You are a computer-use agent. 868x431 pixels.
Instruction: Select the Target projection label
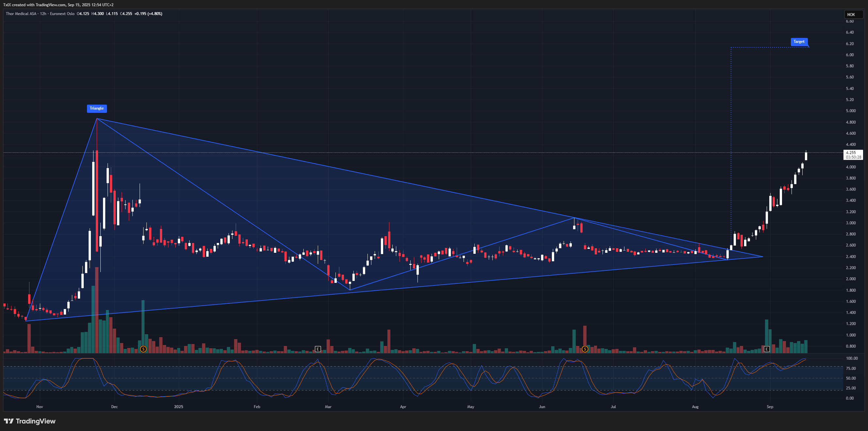click(799, 42)
